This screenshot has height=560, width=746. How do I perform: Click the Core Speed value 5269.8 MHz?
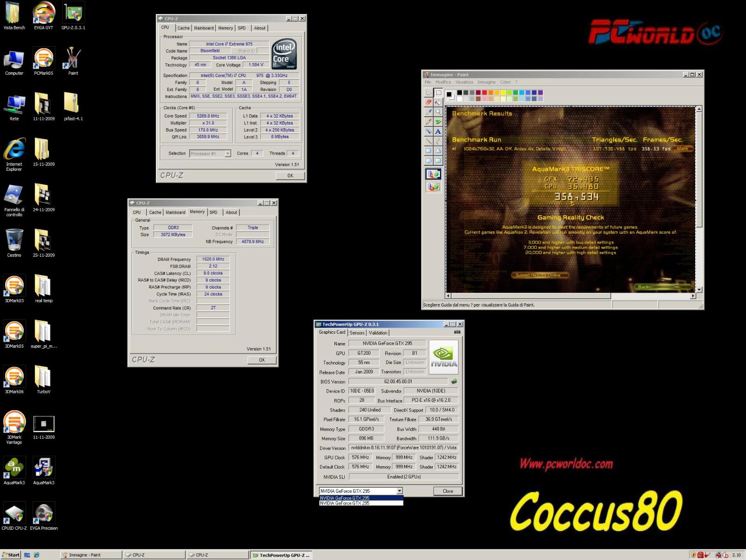208,116
